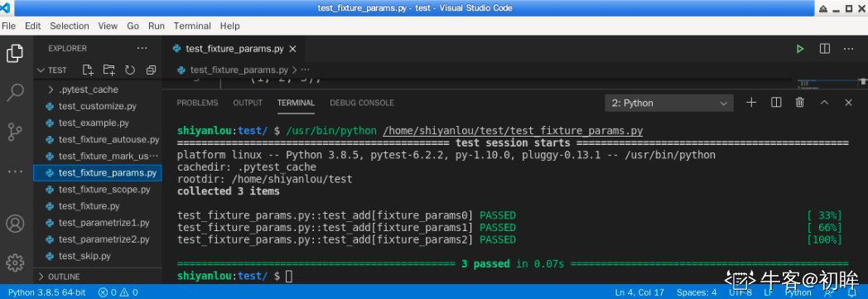The height and width of the screenshot is (299, 868).
Task: Refresh the explorer file list
Action: [130, 70]
